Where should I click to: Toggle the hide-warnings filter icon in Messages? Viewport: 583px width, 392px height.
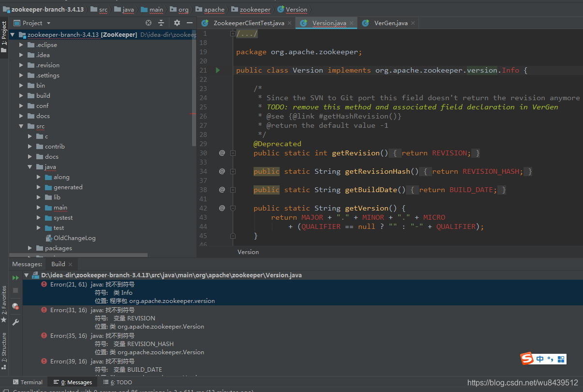(15, 306)
